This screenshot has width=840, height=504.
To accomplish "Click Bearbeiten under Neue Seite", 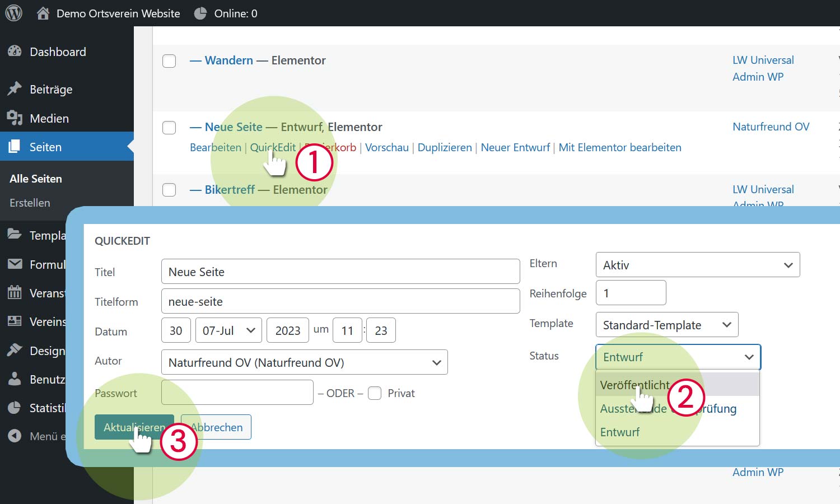I will pos(216,147).
